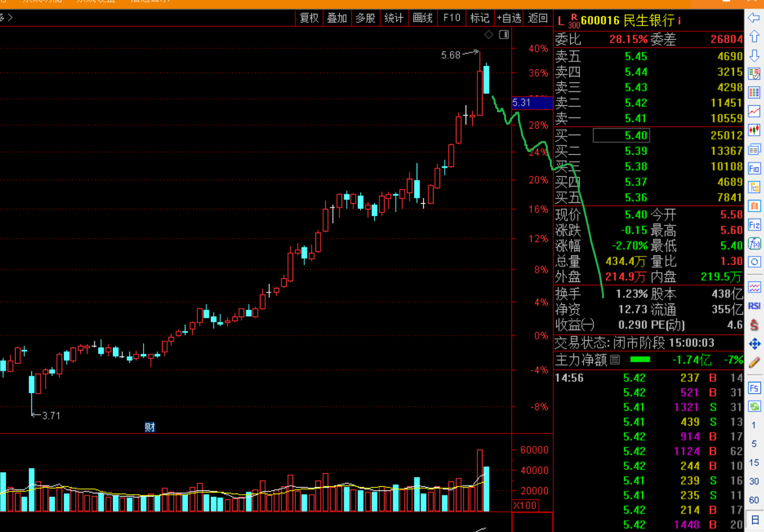The image size is (764, 532).
Task: Activate the 画线 drawing toolbar button
Action: [x=422, y=18]
